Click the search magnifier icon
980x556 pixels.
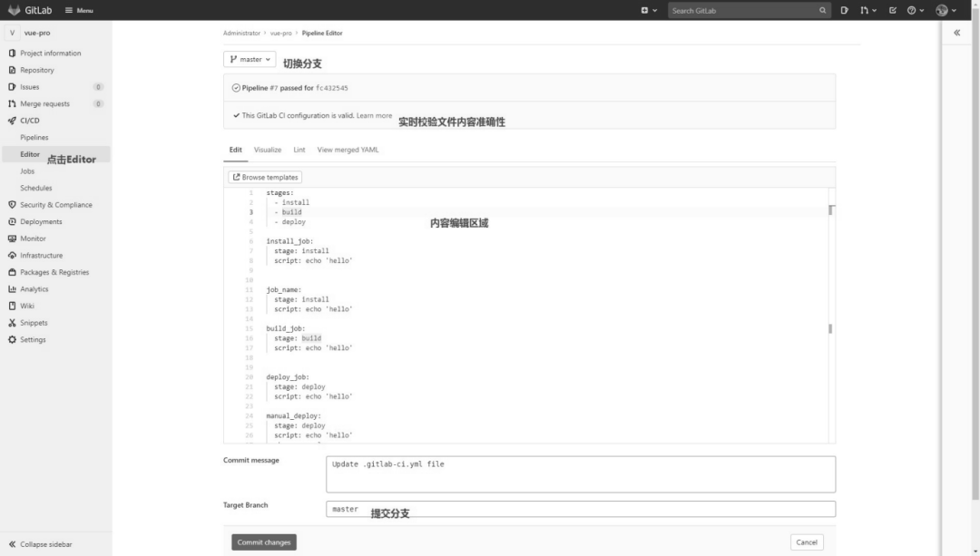tap(822, 10)
